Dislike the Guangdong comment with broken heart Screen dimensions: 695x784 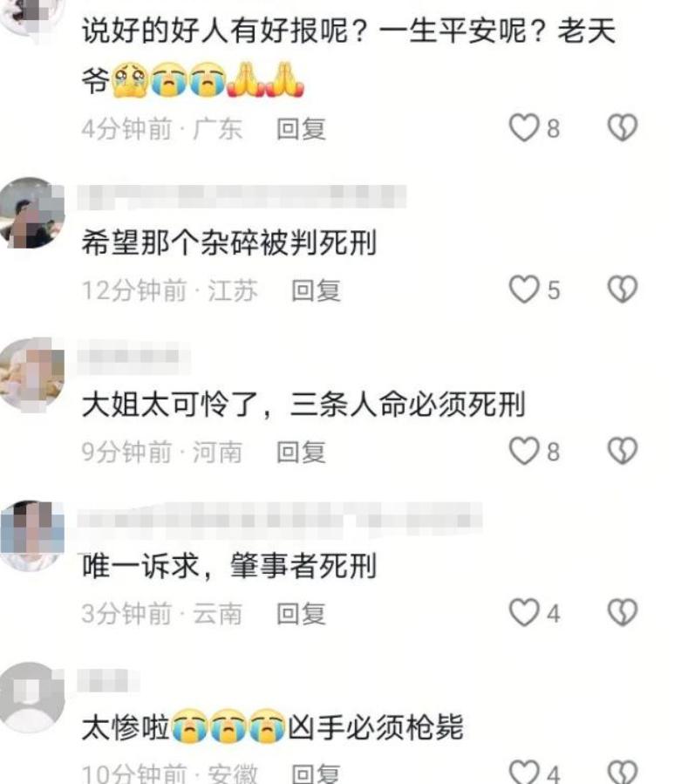point(623,127)
